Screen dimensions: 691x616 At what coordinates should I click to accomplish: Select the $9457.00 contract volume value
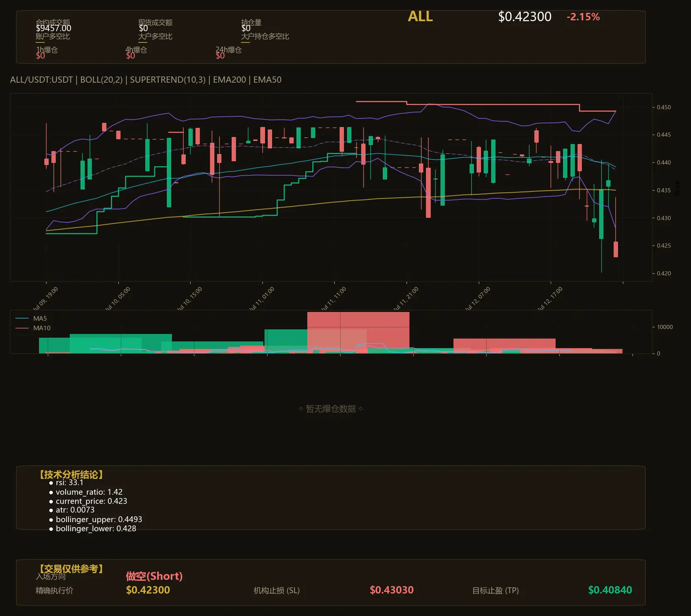(x=54, y=28)
